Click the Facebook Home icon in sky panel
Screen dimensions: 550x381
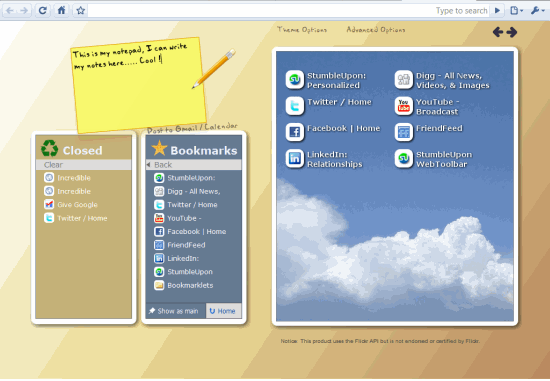295,132
